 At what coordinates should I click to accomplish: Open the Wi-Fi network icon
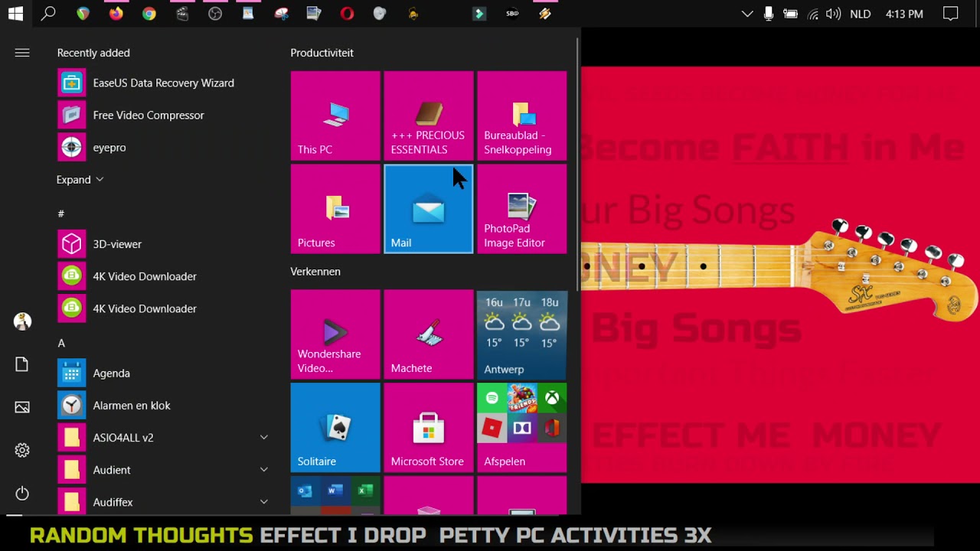812,14
